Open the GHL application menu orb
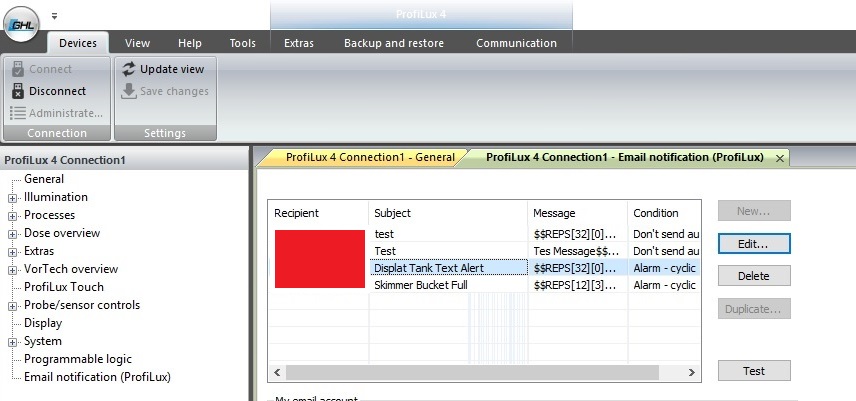 coord(21,24)
